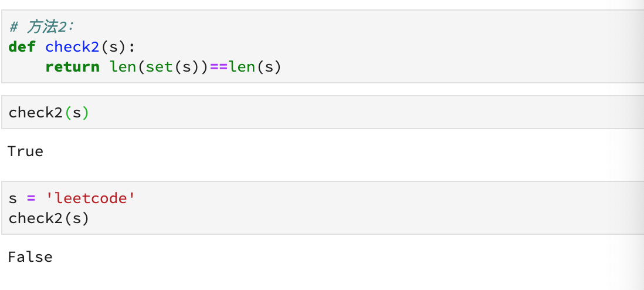
Task: Click the green highlighted '(s)' parentheses
Action: pyautogui.click(x=76, y=113)
